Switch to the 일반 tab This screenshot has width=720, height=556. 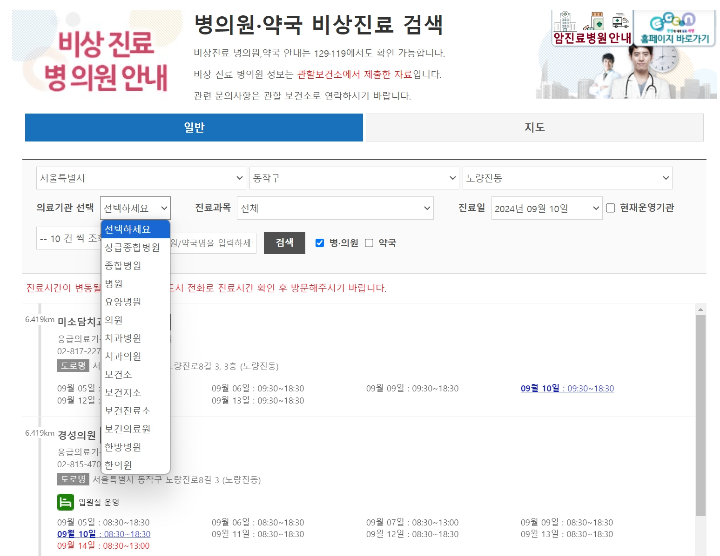pos(194,127)
